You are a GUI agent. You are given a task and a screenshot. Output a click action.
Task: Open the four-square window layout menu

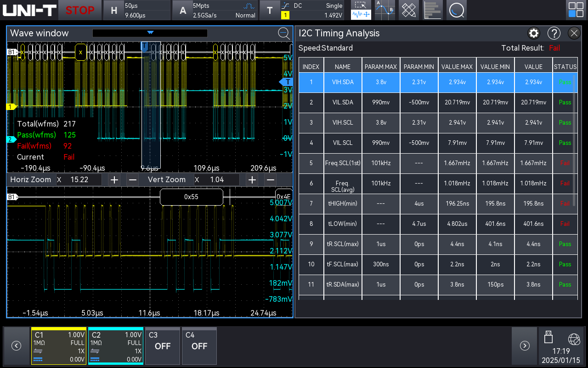[576, 10]
